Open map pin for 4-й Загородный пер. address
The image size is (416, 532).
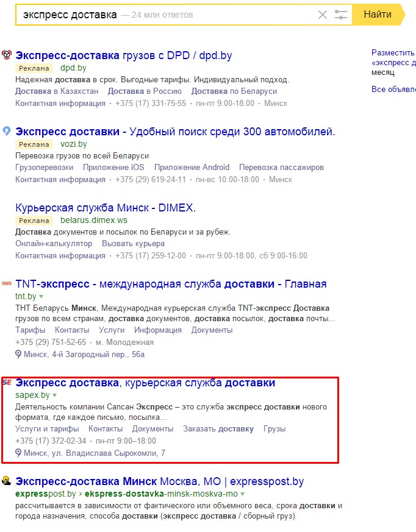(x=18, y=355)
